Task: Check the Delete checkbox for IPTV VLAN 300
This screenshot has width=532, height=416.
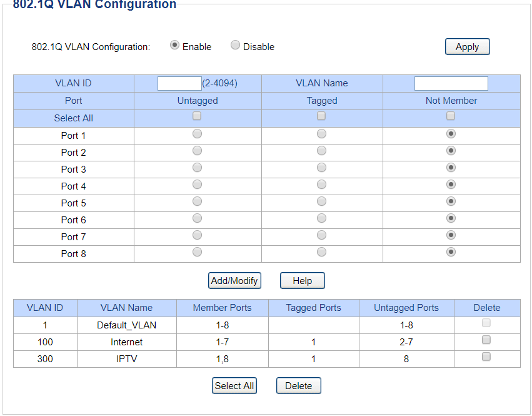Action: coord(486,357)
